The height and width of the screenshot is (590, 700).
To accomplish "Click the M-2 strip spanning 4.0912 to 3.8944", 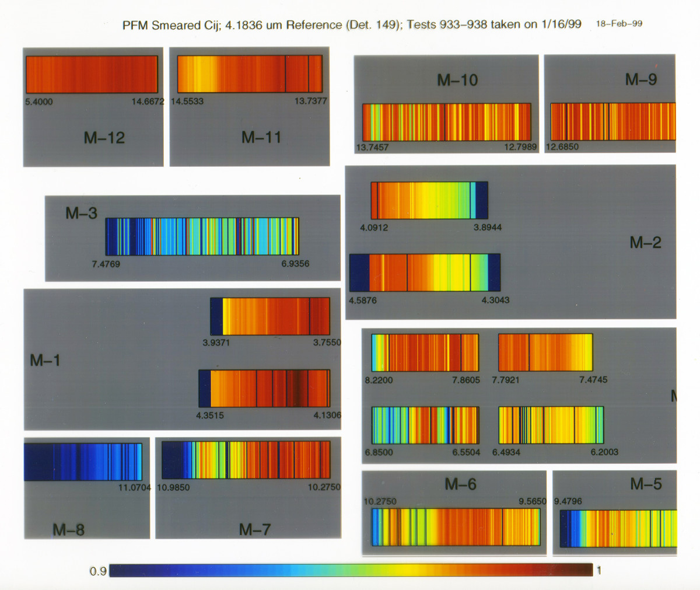I will tap(429, 200).
